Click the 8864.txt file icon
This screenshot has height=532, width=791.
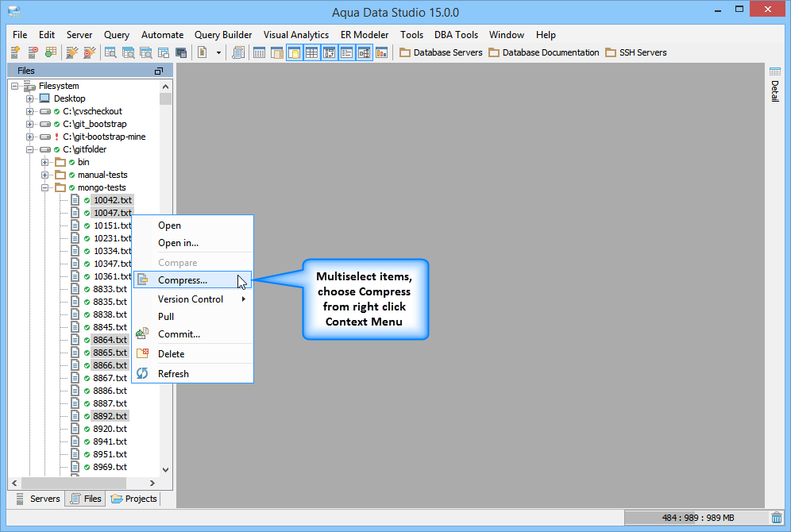coord(75,340)
